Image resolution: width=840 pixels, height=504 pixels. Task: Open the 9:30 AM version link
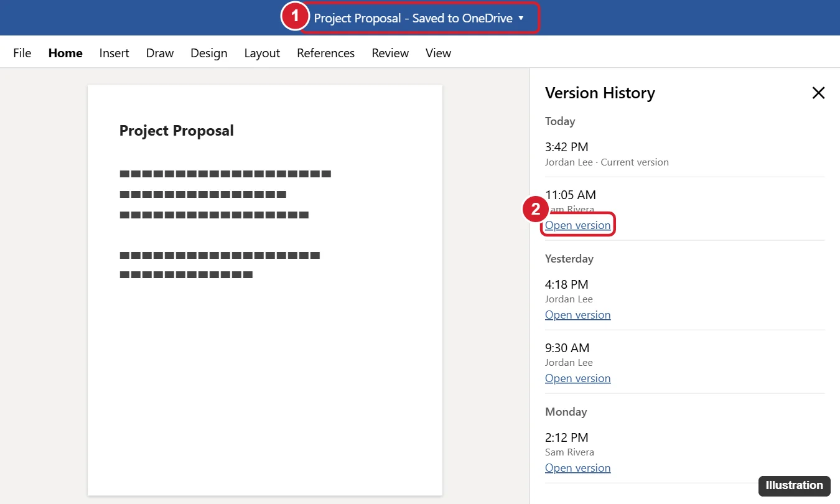(x=578, y=378)
